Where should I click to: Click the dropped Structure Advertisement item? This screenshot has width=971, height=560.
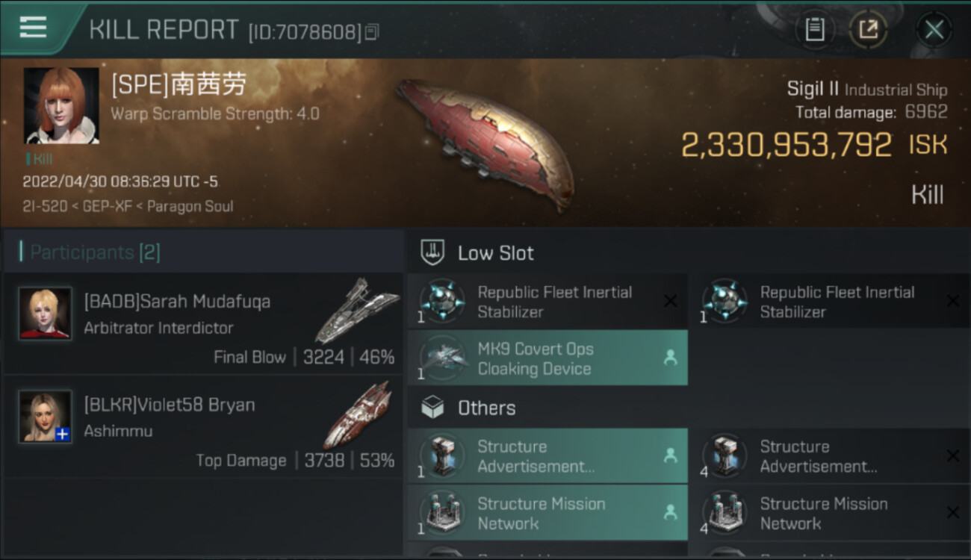point(547,456)
